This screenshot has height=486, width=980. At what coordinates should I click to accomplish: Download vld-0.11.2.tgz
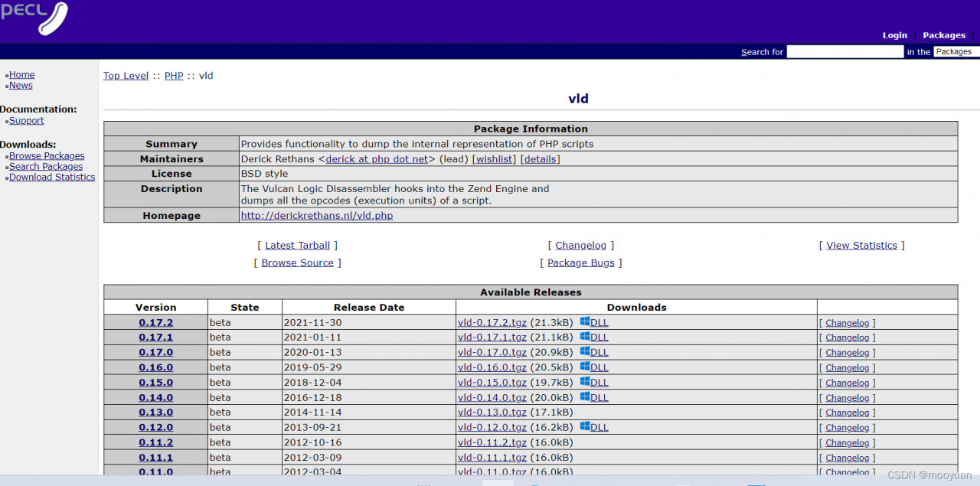[x=492, y=442]
